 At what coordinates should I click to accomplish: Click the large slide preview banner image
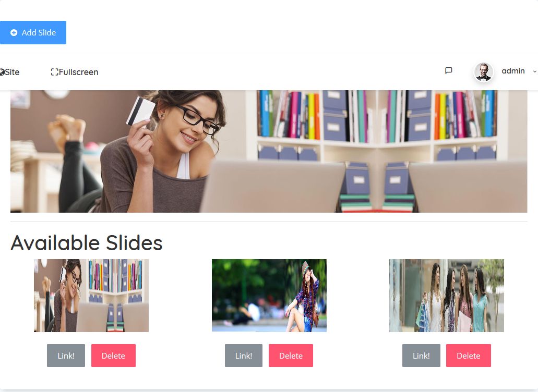point(269,151)
